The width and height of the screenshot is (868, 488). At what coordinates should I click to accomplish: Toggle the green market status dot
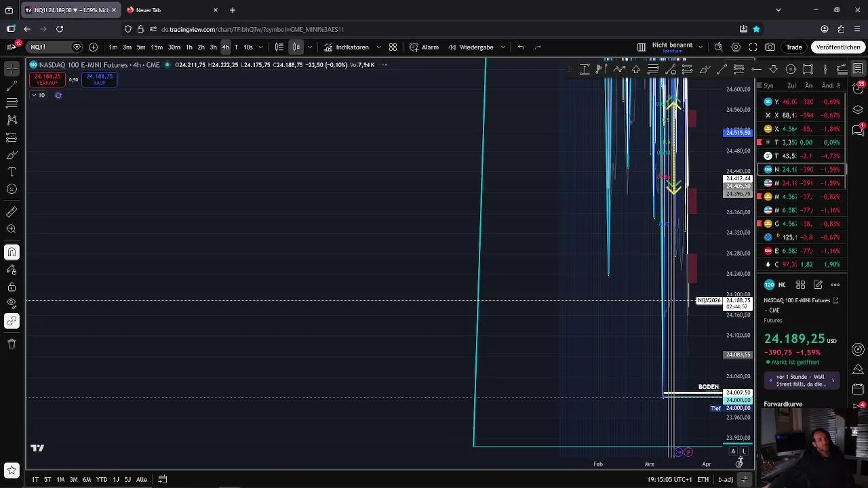point(167,64)
